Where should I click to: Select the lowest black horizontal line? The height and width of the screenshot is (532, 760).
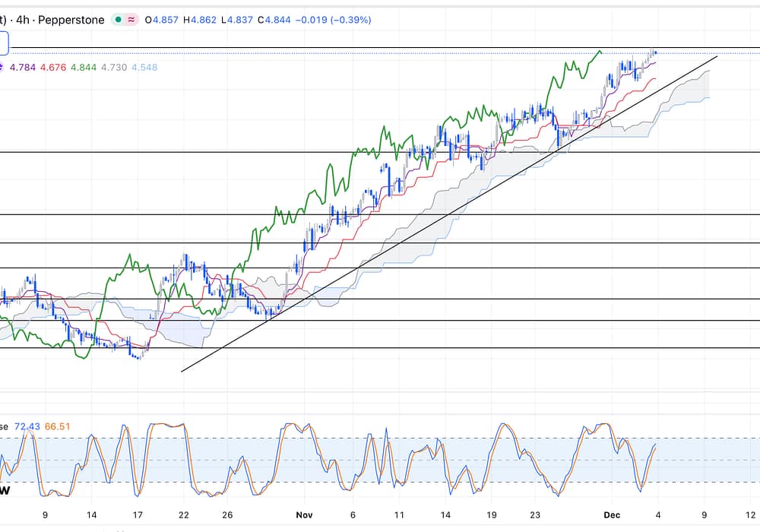click(x=380, y=348)
